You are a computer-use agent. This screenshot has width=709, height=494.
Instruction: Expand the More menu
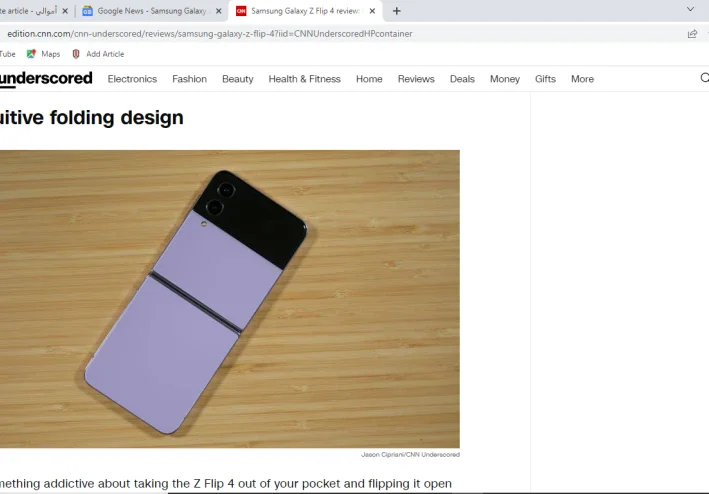pyautogui.click(x=582, y=79)
